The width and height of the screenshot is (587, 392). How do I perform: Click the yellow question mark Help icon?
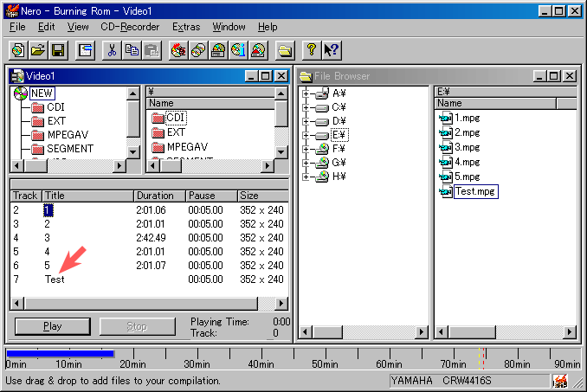[x=312, y=50]
